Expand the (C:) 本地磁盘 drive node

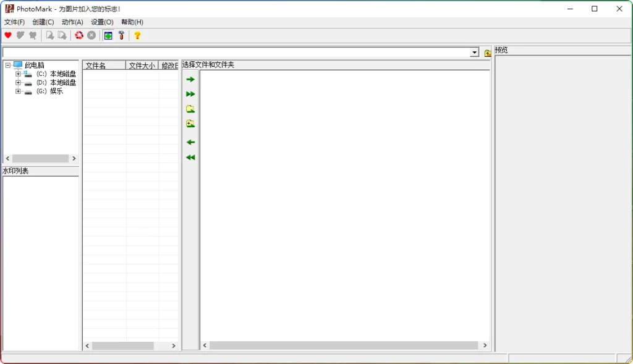(18, 74)
